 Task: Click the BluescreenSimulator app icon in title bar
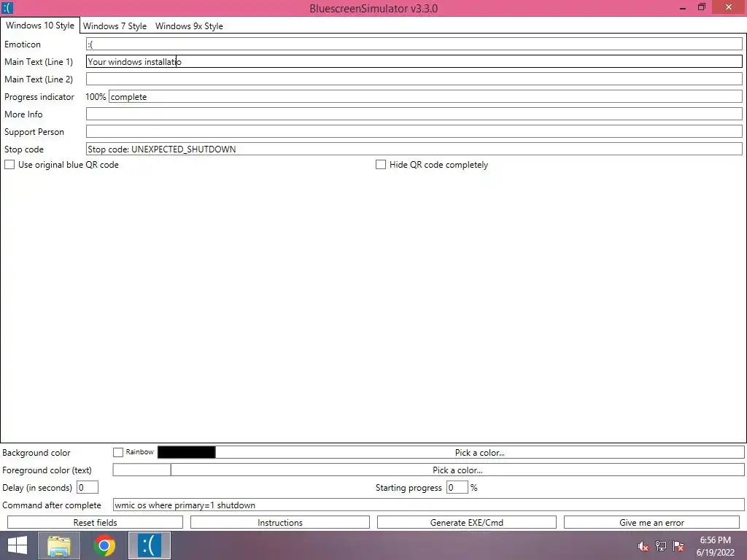pos(7,7)
